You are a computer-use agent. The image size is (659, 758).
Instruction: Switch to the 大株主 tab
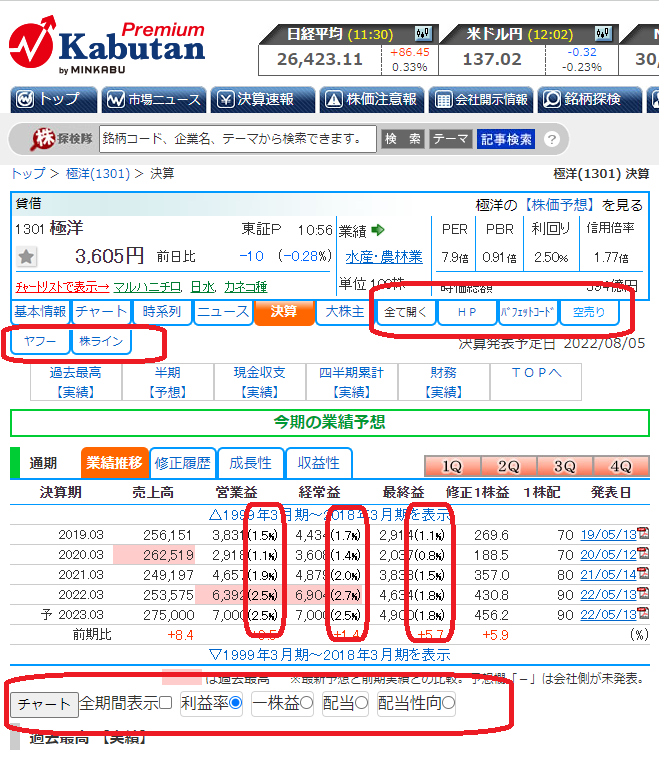(x=345, y=312)
